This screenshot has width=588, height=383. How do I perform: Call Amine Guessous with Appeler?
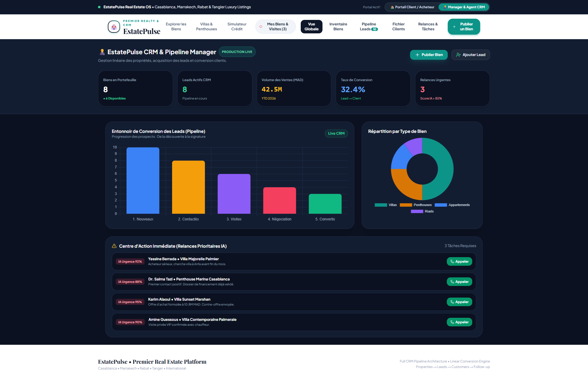tap(459, 322)
